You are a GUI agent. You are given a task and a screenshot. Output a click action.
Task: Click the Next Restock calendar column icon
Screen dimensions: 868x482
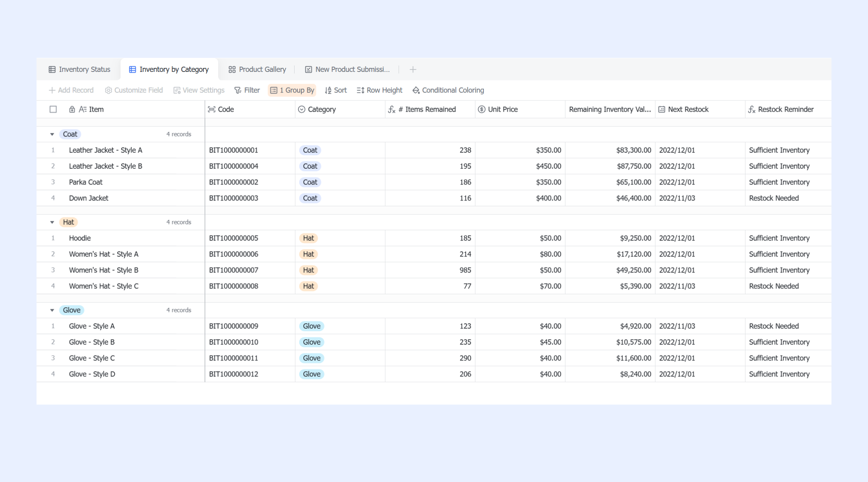[662, 109]
